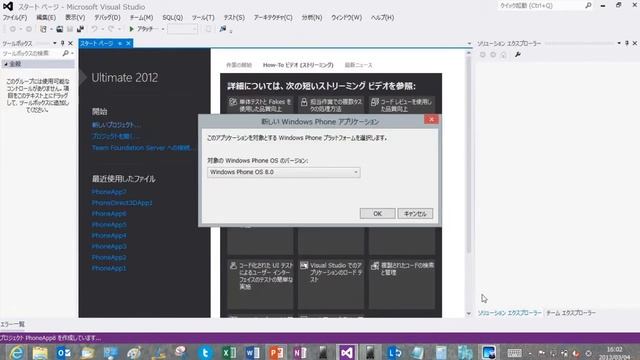This screenshot has width=640, height=360.
Task: Click キャンセル in the Windows Phone dialog
Action: point(415,213)
